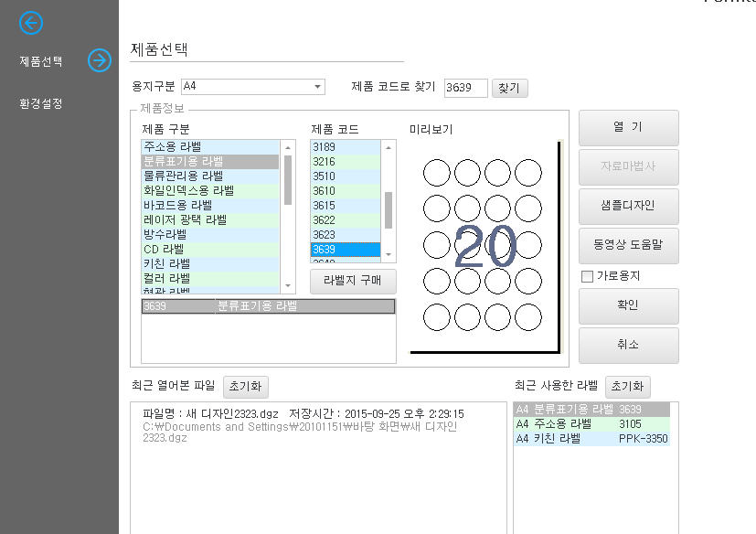Click the back arrow circle icon
This screenshot has height=534, width=756.
coord(31,23)
